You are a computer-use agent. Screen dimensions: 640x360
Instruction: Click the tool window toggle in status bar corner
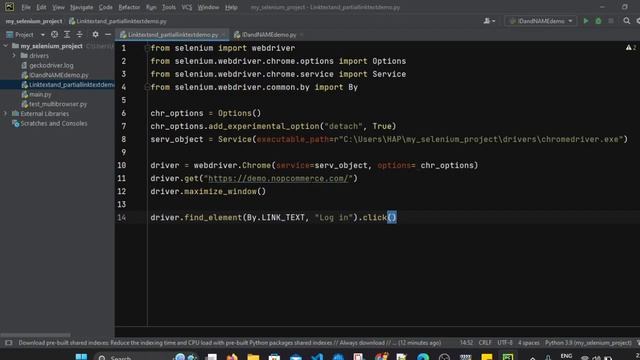tap(9, 343)
